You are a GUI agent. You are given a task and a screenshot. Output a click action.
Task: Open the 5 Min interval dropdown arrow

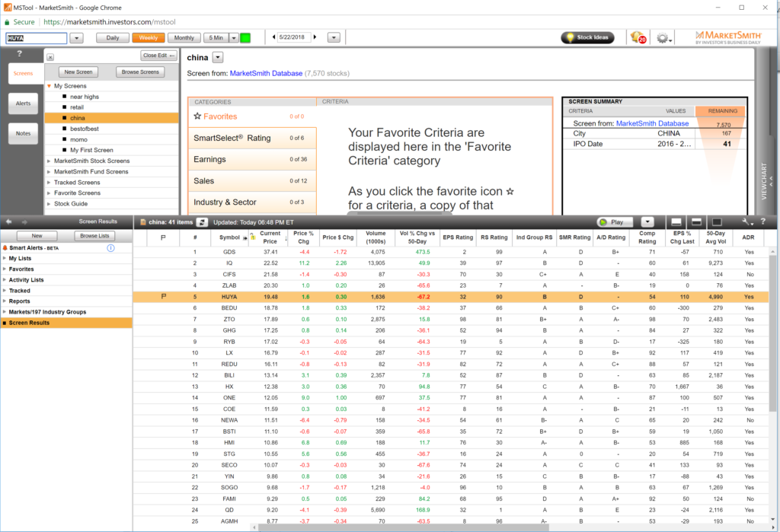click(233, 38)
